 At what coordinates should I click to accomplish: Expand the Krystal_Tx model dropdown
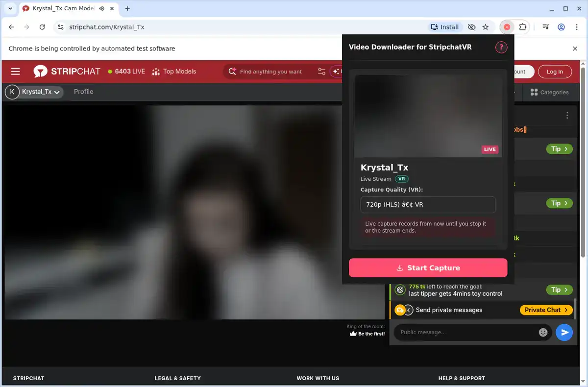(x=34, y=92)
